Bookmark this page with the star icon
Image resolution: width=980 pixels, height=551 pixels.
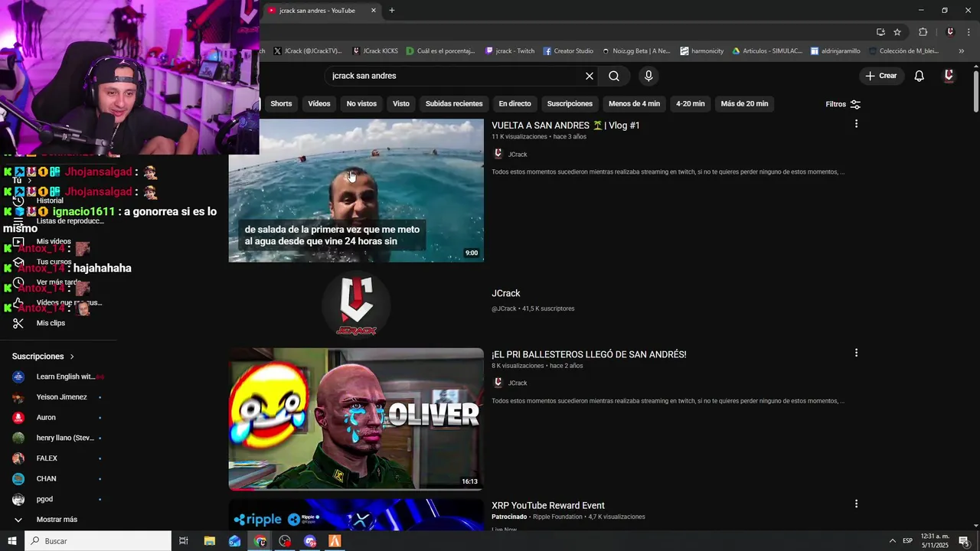(x=897, y=32)
